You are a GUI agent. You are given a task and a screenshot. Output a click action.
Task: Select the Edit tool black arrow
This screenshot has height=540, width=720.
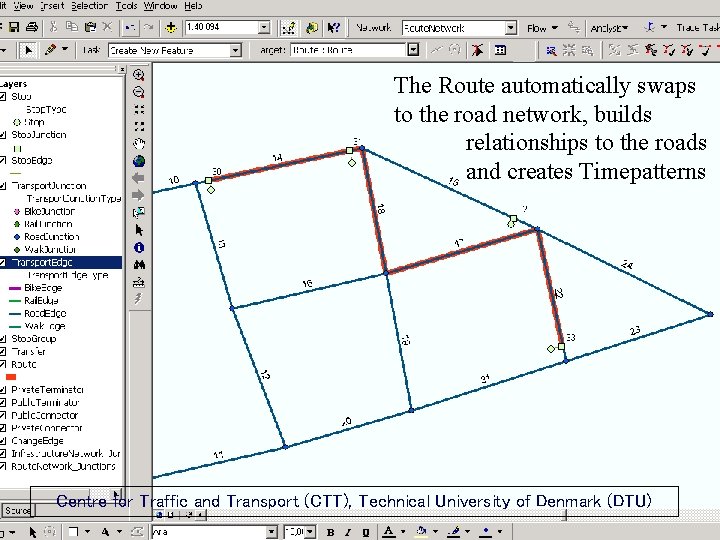click(28, 50)
